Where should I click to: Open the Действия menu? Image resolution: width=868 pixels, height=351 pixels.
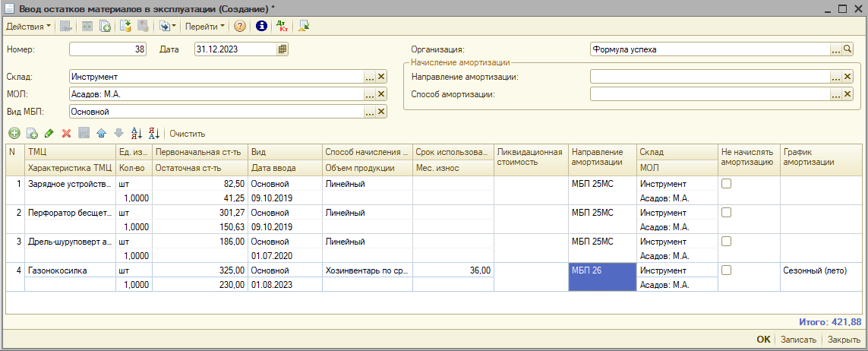coord(28,26)
